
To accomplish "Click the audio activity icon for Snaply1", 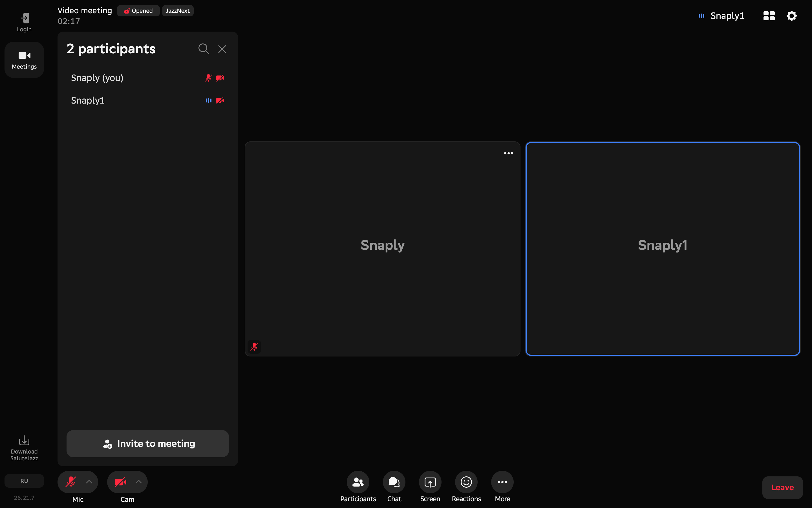I will [x=208, y=100].
